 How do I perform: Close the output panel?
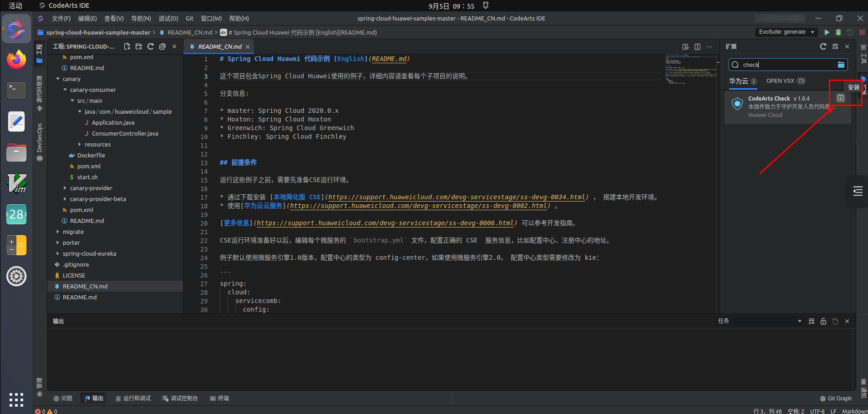847,321
